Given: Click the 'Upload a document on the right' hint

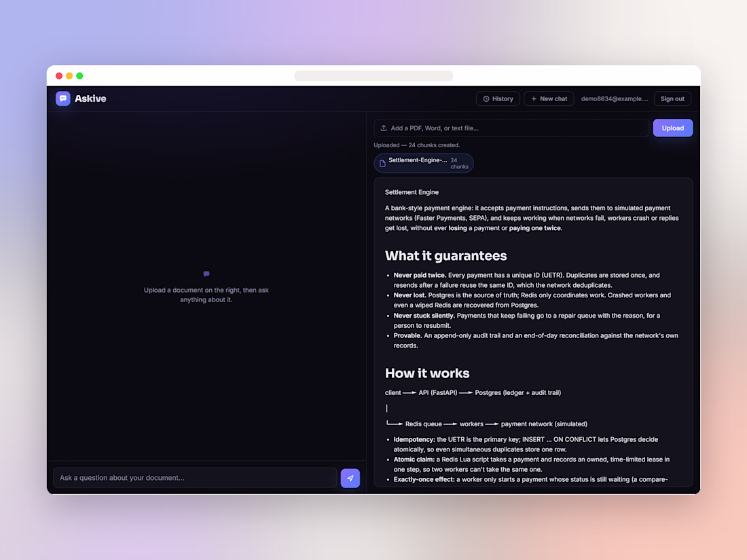Looking at the screenshot, I should click(206, 295).
